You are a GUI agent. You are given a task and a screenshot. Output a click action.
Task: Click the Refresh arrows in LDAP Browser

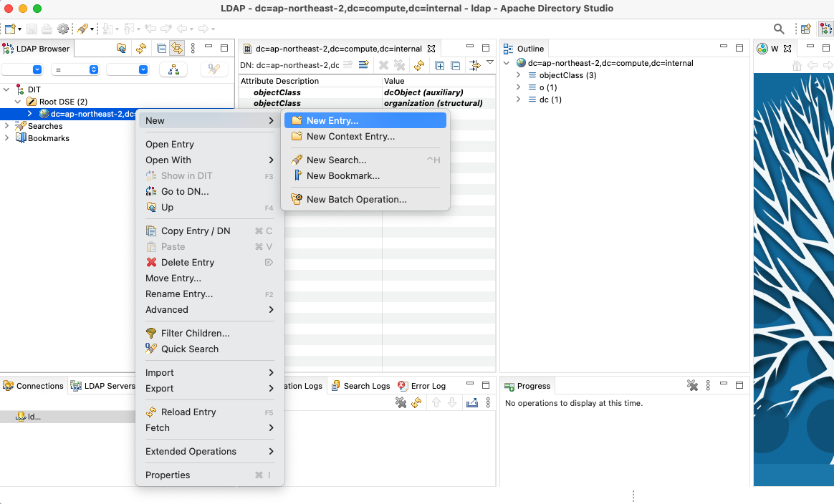141,49
